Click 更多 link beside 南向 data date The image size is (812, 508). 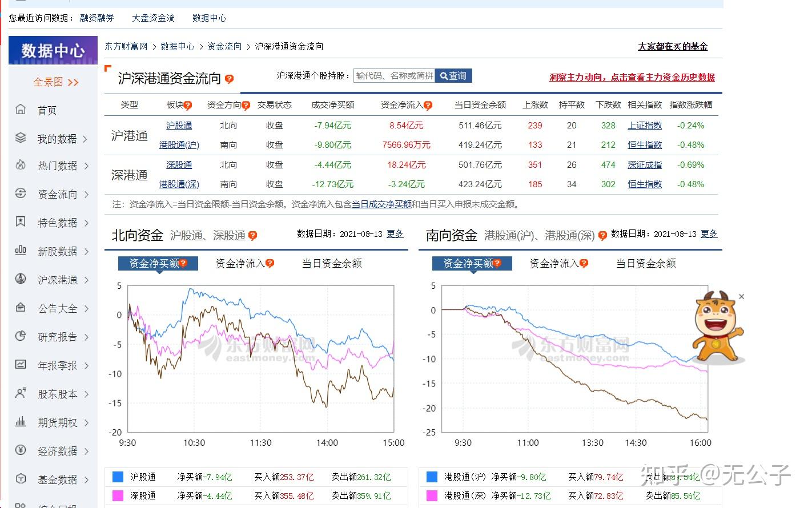tap(709, 233)
